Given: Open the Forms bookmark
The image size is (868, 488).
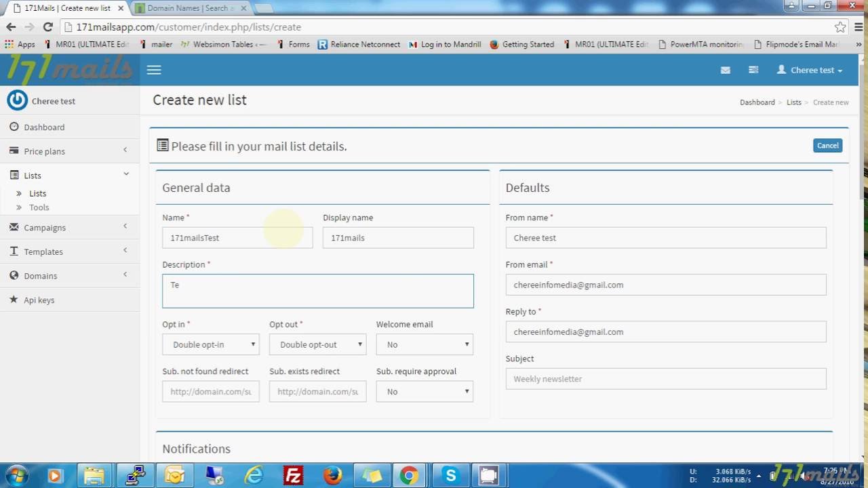Looking at the screenshot, I should (x=293, y=44).
